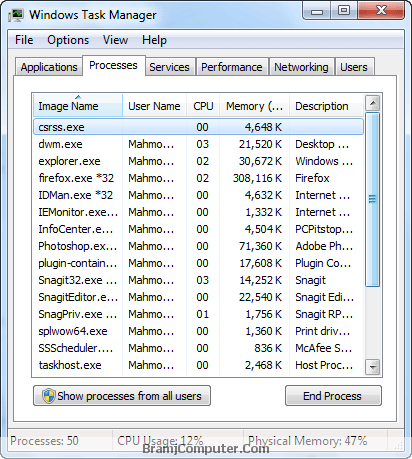Click the Task Manager title bar icon
Screen dimensions: 412x459
coord(16,15)
